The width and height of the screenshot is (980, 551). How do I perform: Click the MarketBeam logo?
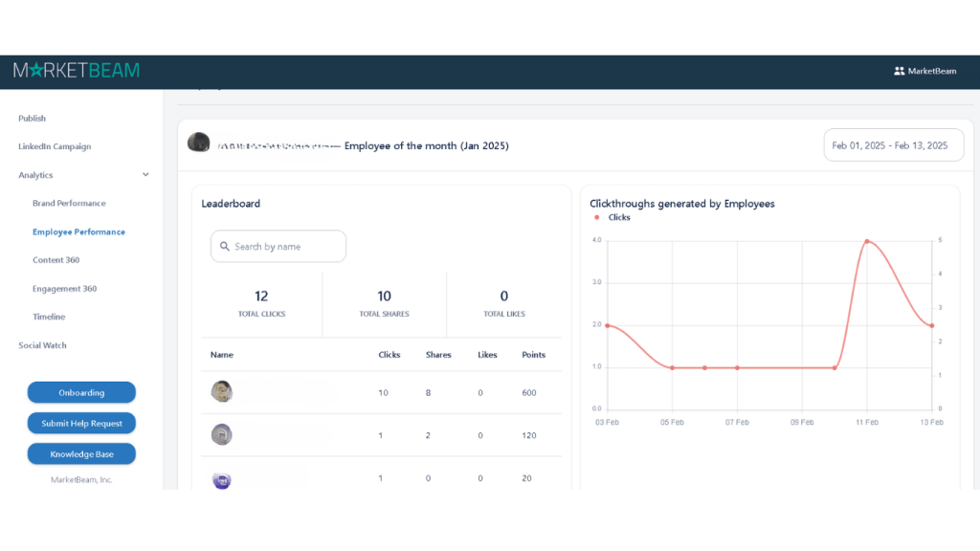click(x=77, y=71)
